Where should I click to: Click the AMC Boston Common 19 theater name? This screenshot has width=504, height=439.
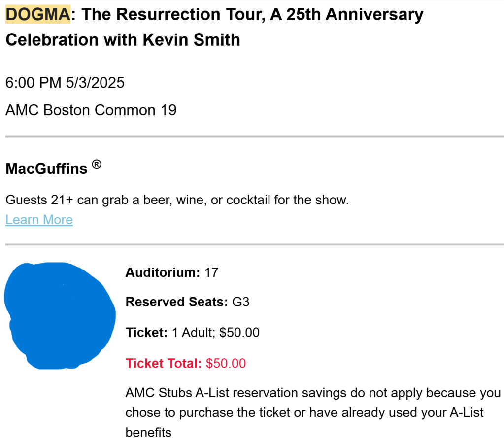(91, 110)
